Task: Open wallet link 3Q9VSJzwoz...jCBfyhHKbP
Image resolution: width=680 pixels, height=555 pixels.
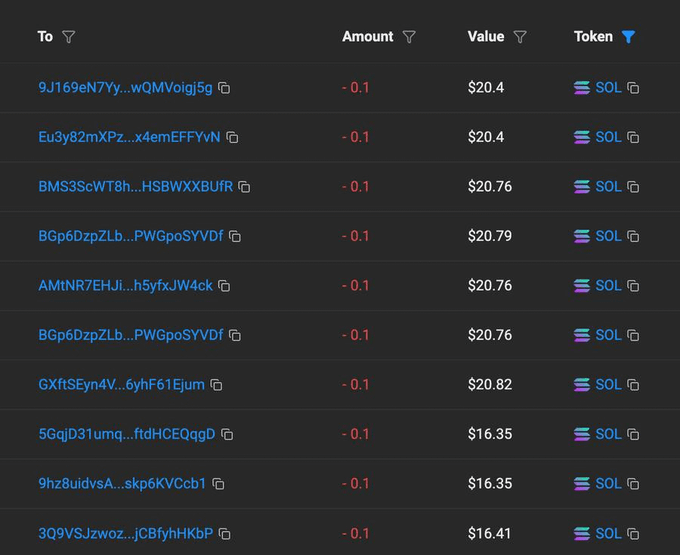Action: pos(125,534)
